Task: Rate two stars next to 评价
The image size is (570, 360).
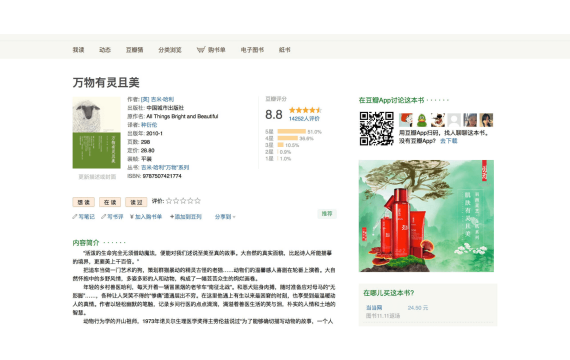Action: (176, 201)
